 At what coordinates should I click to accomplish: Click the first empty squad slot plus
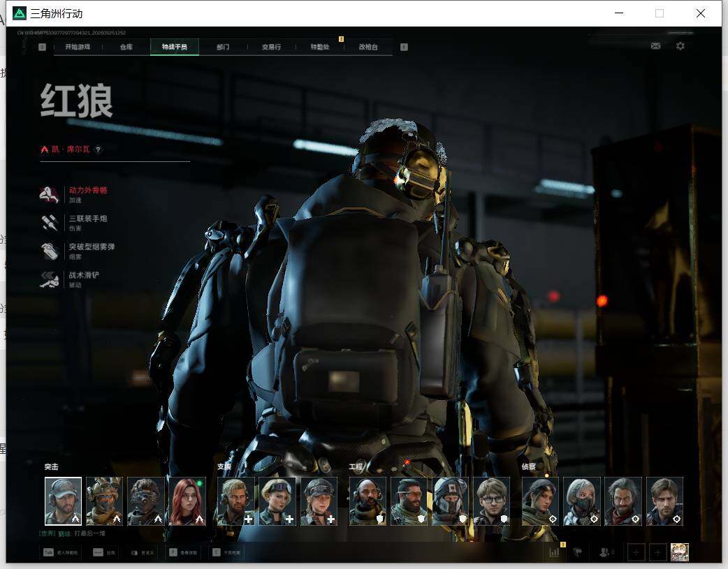pyautogui.click(x=636, y=552)
